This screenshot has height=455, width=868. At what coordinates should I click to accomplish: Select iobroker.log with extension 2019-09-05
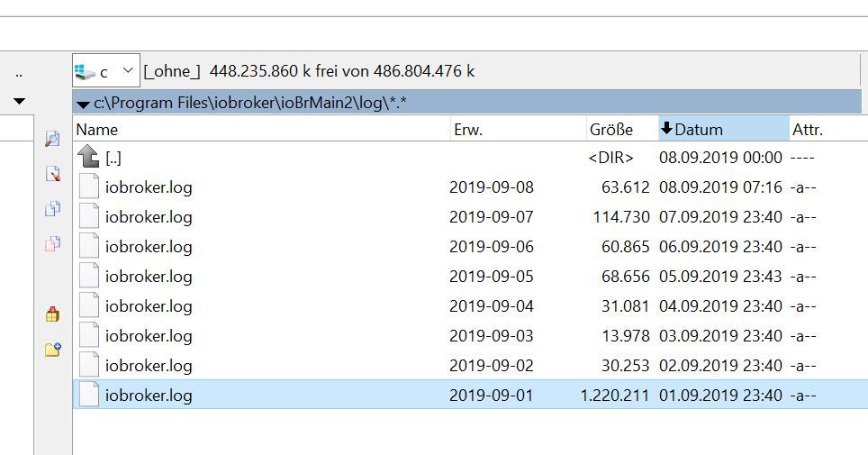149,277
